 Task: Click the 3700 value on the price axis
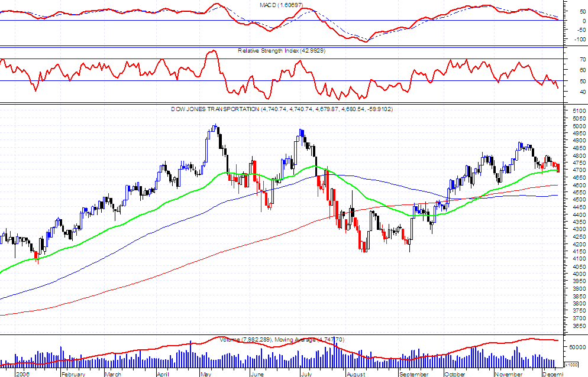579,318
